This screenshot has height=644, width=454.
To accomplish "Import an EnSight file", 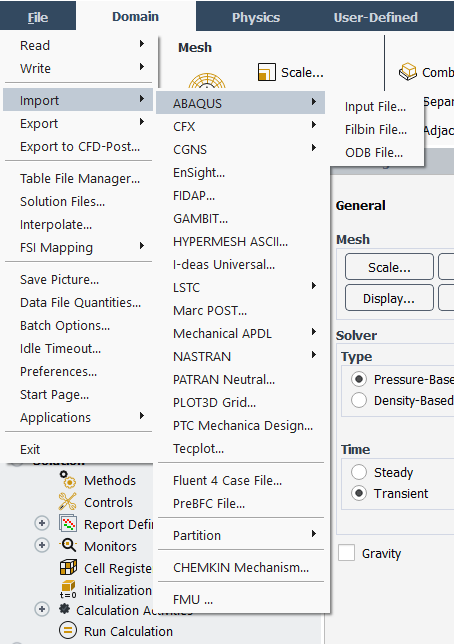I will 241,172.
